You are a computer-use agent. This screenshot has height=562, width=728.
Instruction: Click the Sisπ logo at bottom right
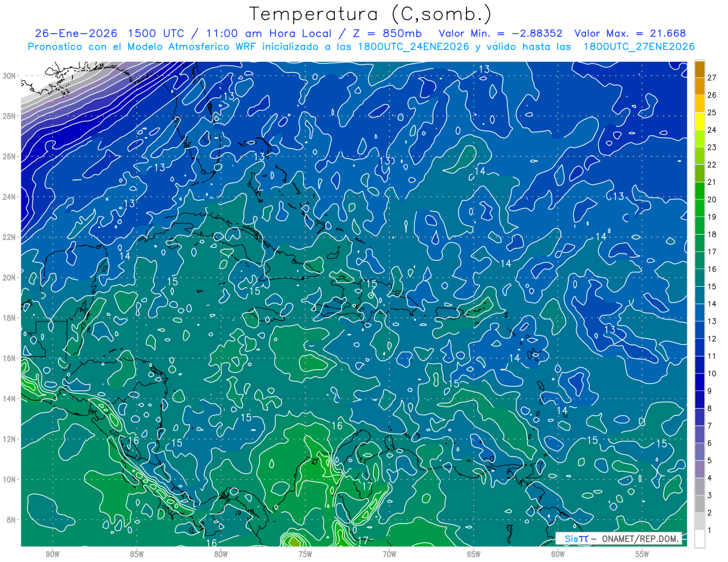coord(576,538)
